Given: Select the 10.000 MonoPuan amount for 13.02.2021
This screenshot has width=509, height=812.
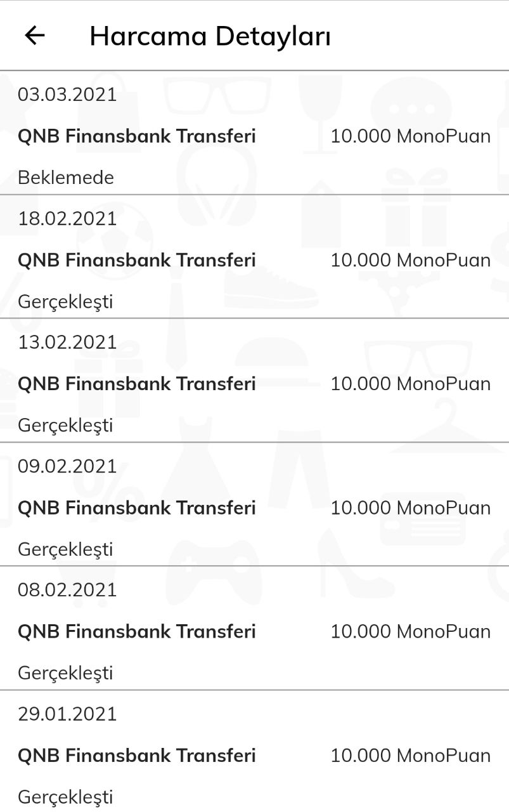Looking at the screenshot, I should pyautogui.click(x=411, y=384).
